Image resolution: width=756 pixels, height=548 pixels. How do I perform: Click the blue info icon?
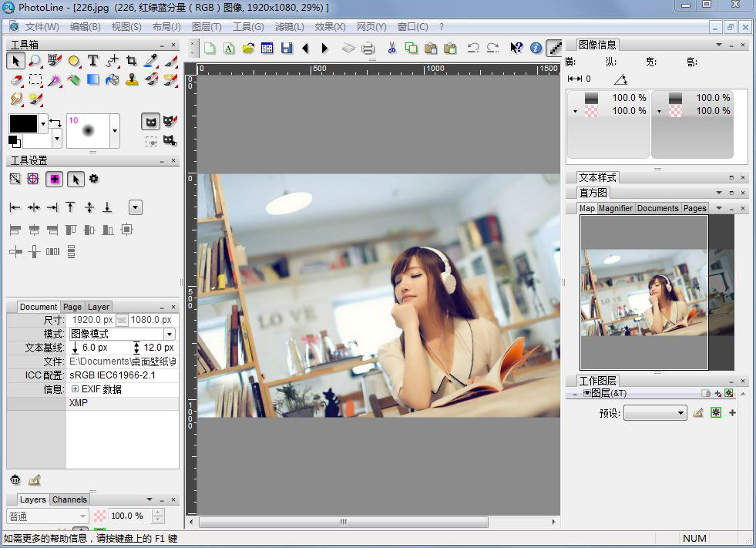click(536, 48)
